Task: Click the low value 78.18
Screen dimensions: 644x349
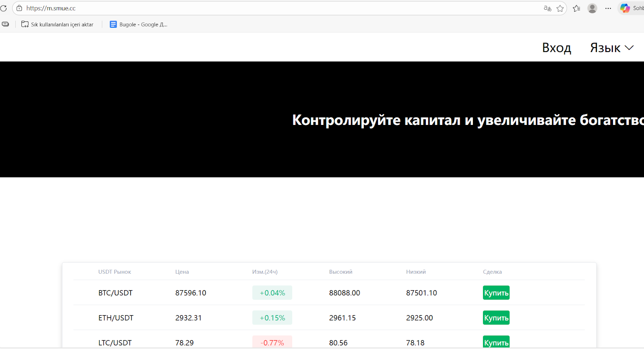Action: (415, 343)
